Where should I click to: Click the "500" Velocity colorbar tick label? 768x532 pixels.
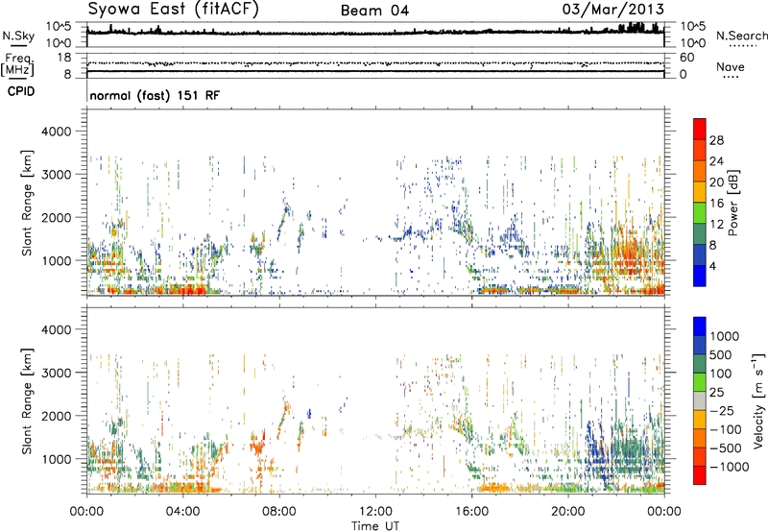click(721, 354)
